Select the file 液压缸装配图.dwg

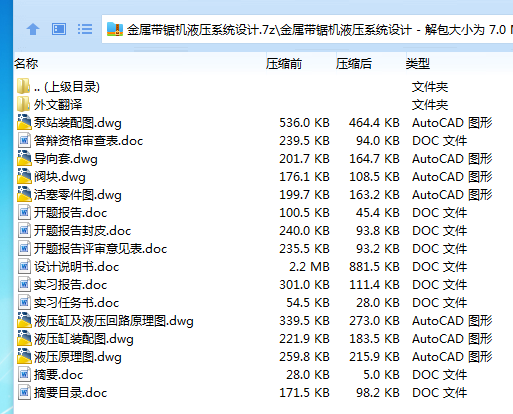(84, 339)
